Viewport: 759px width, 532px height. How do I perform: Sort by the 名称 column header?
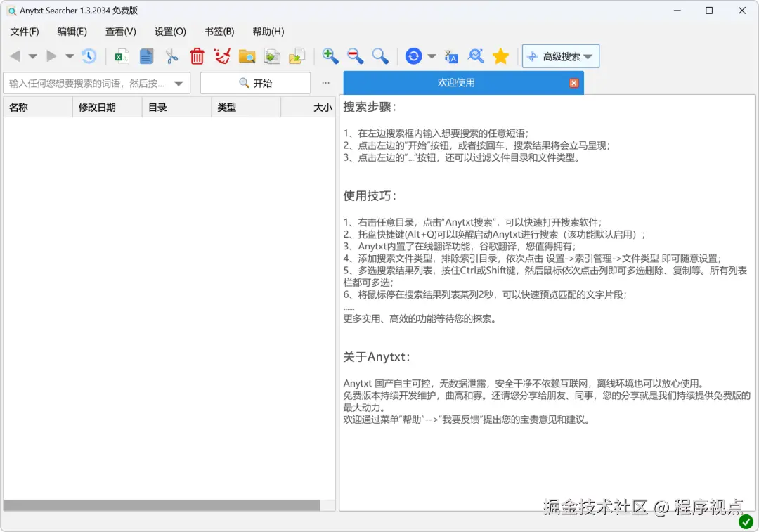tap(38, 107)
